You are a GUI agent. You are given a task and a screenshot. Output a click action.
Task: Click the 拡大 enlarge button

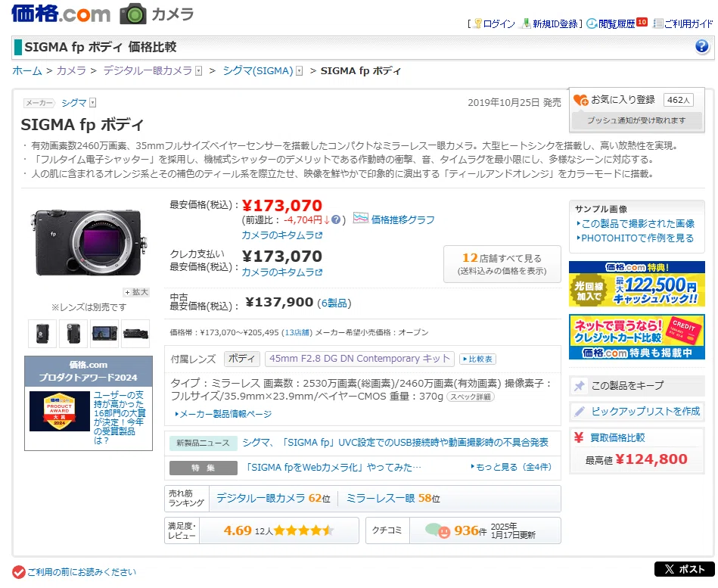click(x=136, y=292)
